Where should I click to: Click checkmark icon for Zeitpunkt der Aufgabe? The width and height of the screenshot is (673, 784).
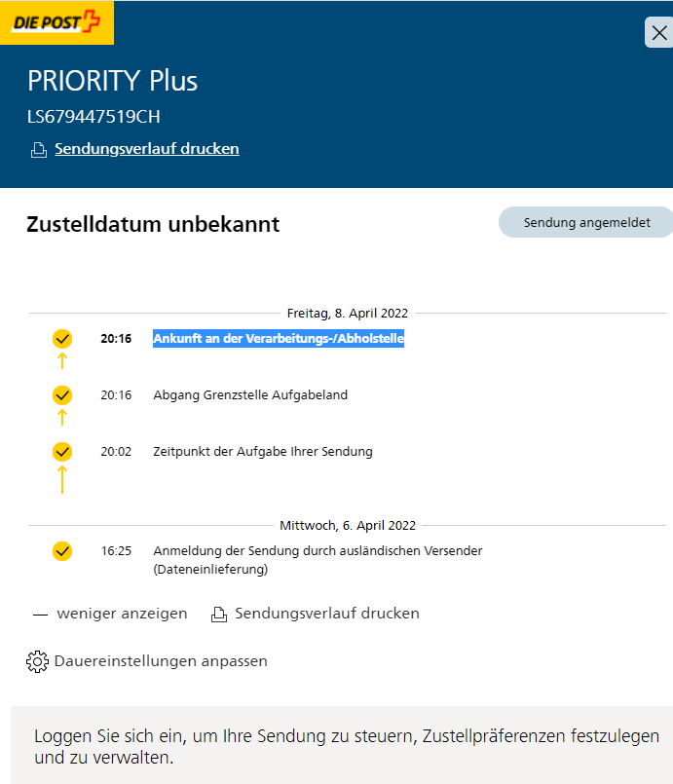click(62, 452)
